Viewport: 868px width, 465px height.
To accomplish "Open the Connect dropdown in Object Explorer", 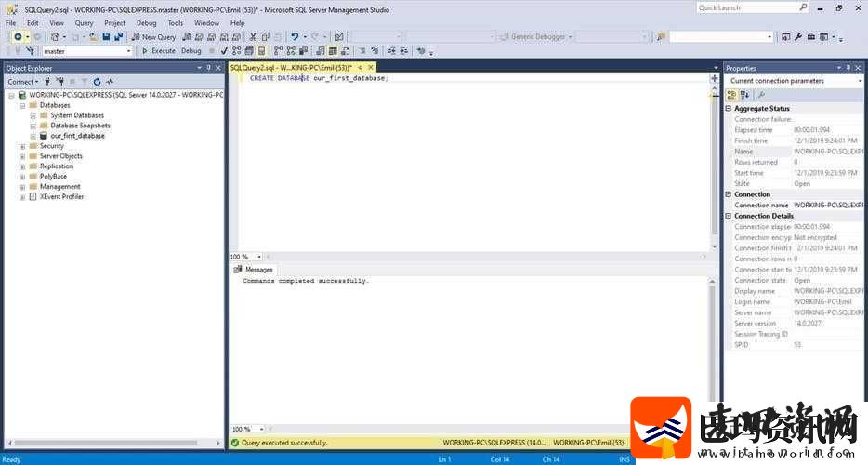I will 22,82.
